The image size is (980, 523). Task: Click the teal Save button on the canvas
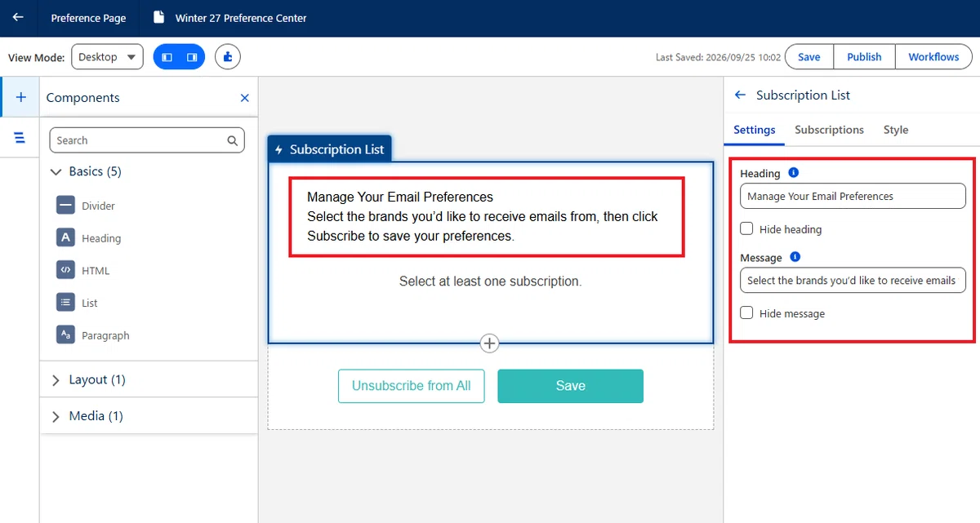570,386
